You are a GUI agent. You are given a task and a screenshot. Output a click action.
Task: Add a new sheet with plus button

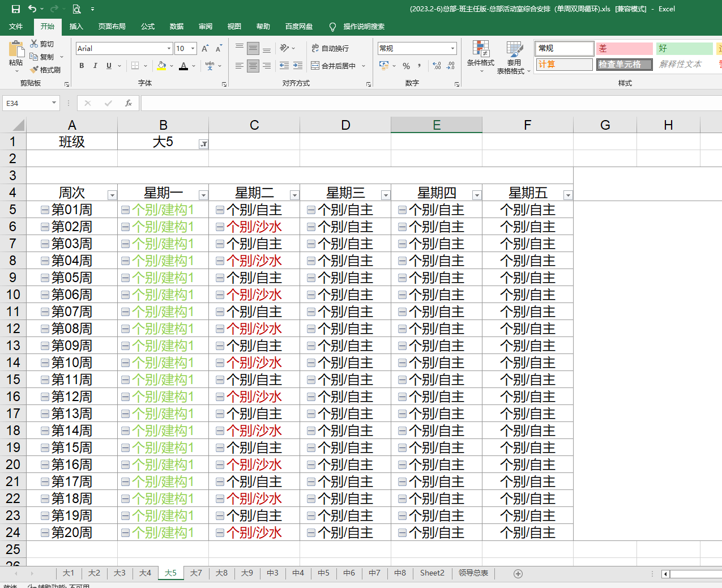pos(518,574)
